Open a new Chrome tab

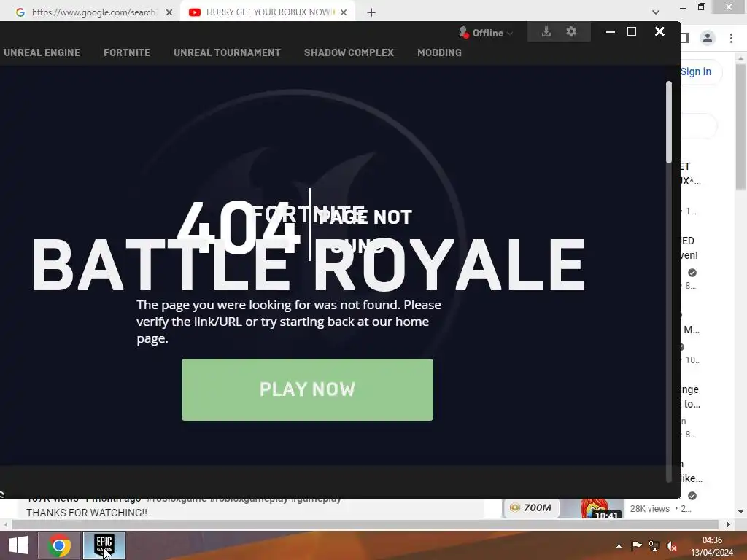pyautogui.click(x=371, y=12)
